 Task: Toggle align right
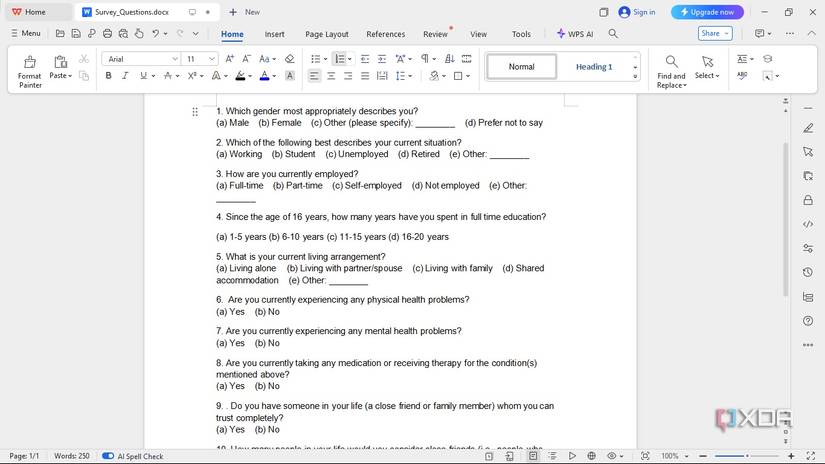pos(348,76)
